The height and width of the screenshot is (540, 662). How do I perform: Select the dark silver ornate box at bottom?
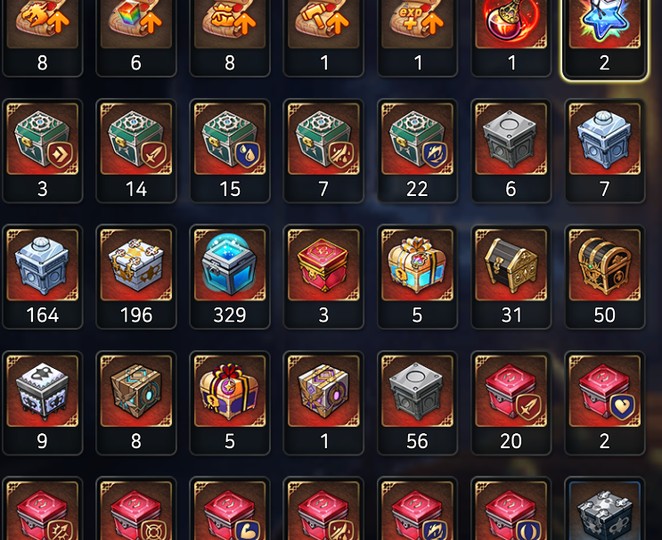tap(605, 509)
